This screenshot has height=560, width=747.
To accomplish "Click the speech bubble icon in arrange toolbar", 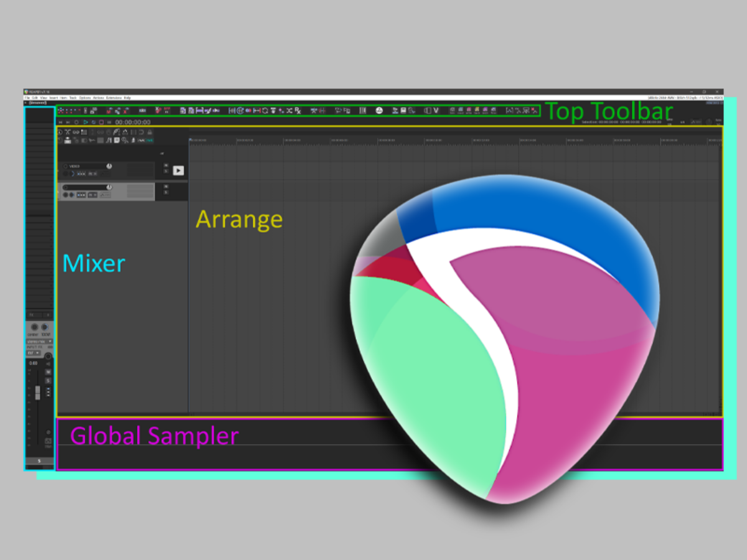I will (116, 141).
